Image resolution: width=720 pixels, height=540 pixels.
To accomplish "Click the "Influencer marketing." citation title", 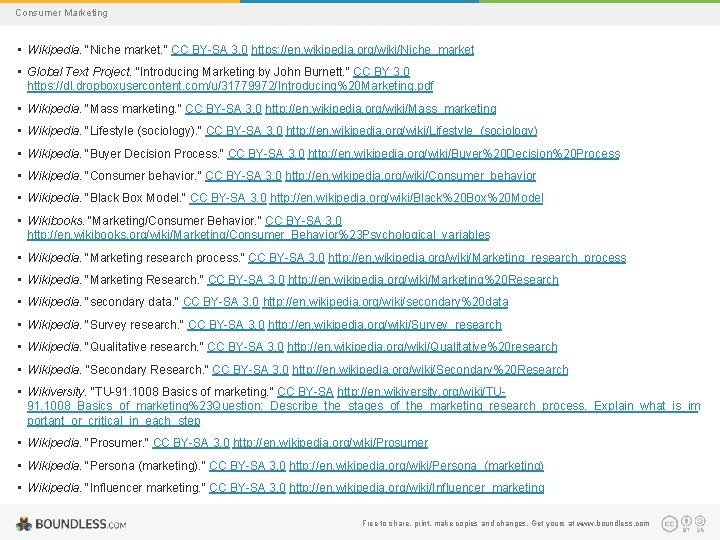I will click(146, 488).
